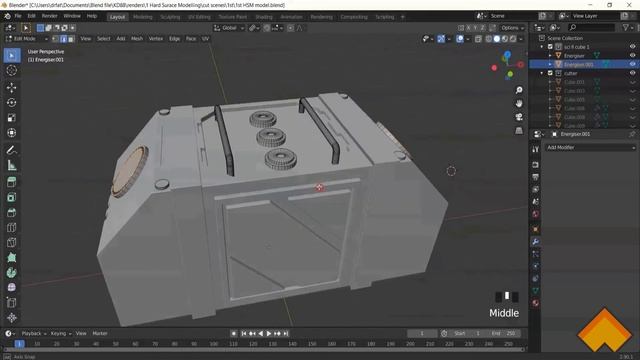Select the Annotate tool
The height and width of the screenshot is (360, 640).
click(12, 150)
